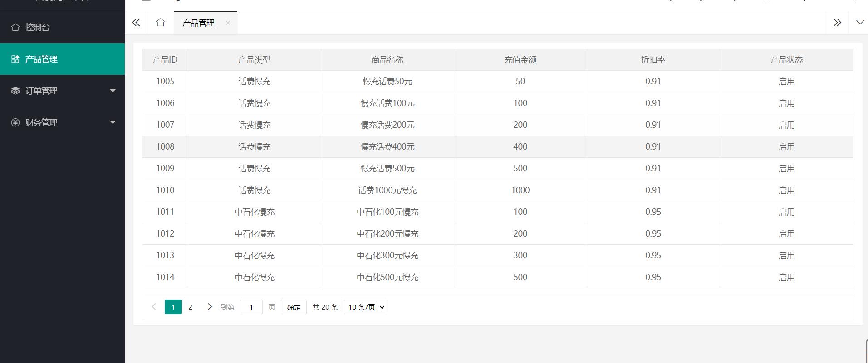868x363 pixels.
Task: Click product name 慢充话费50元
Action: (x=387, y=82)
